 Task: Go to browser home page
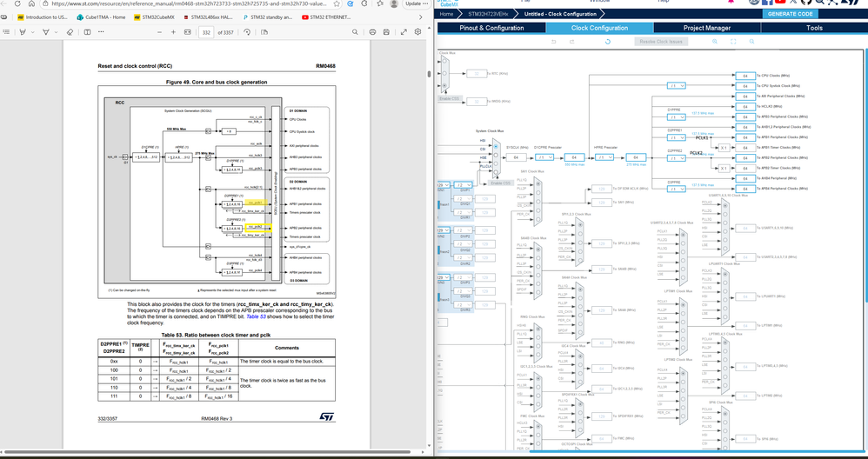click(x=31, y=3)
